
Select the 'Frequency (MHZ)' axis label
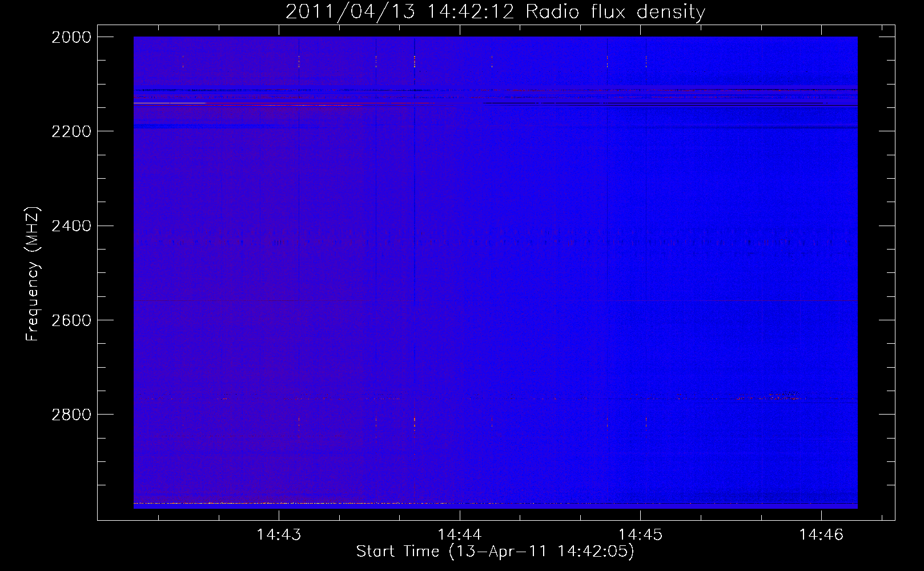coord(33,274)
